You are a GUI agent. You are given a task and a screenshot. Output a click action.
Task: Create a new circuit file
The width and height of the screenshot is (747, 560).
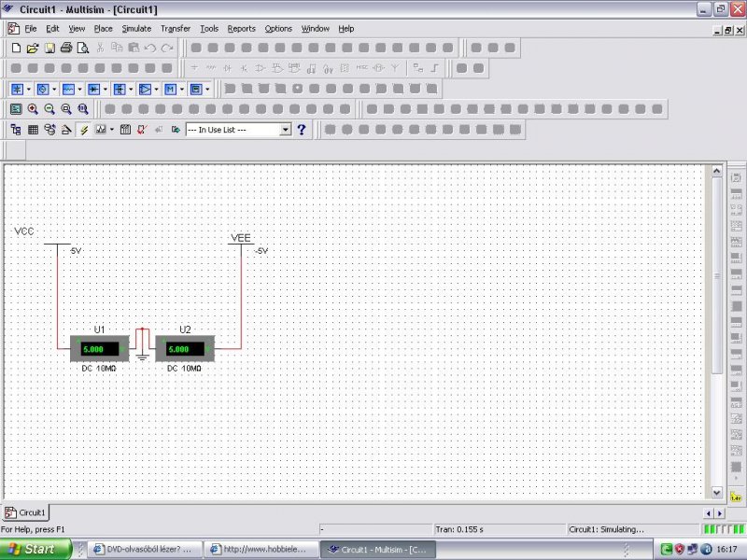pos(16,48)
